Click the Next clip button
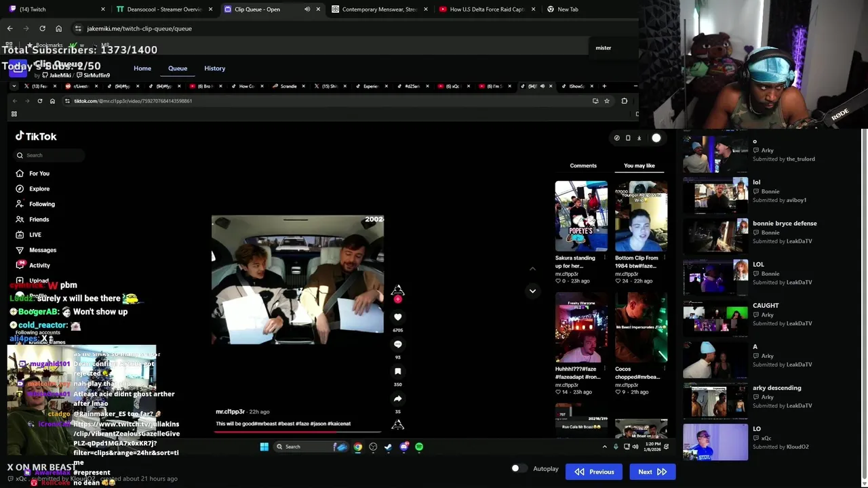Viewport: 868px width, 488px height. pos(652,472)
